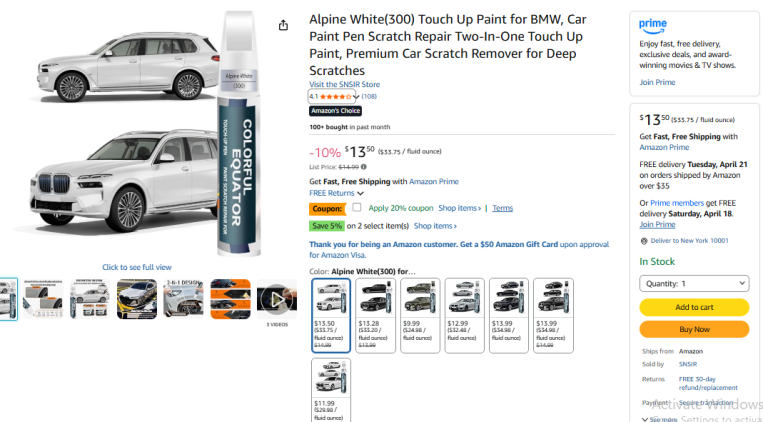The image size is (763, 422).
Task: Tick the Apply 20% coupon checkbox
Action: (x=357, y=208)
